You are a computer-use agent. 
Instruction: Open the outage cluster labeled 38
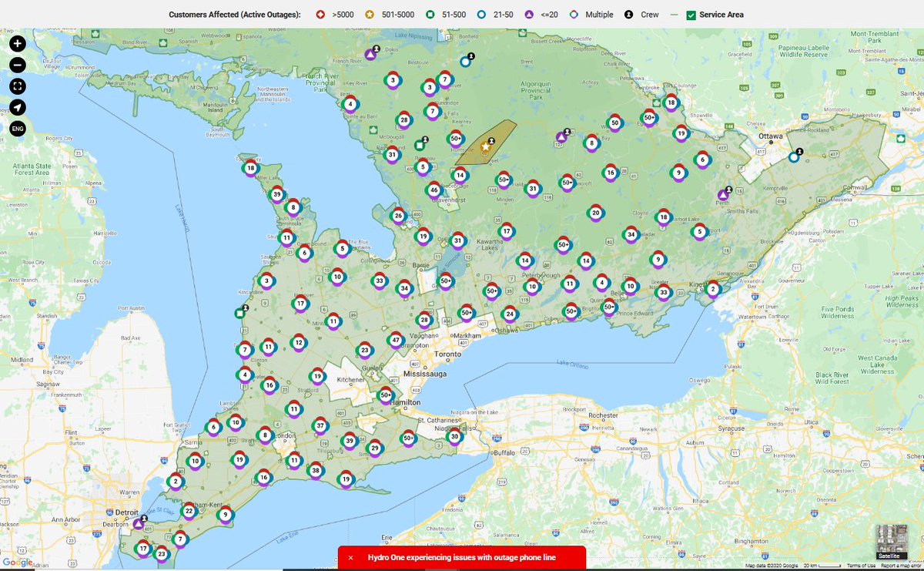[x=315, y=470]
